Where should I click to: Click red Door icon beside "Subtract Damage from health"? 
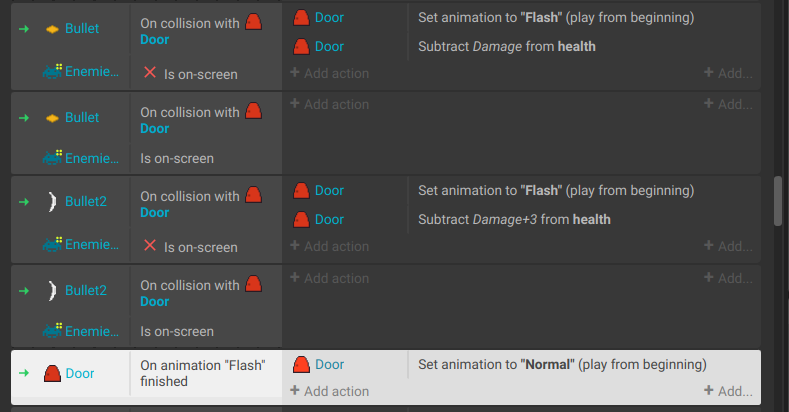pos(301,47)
